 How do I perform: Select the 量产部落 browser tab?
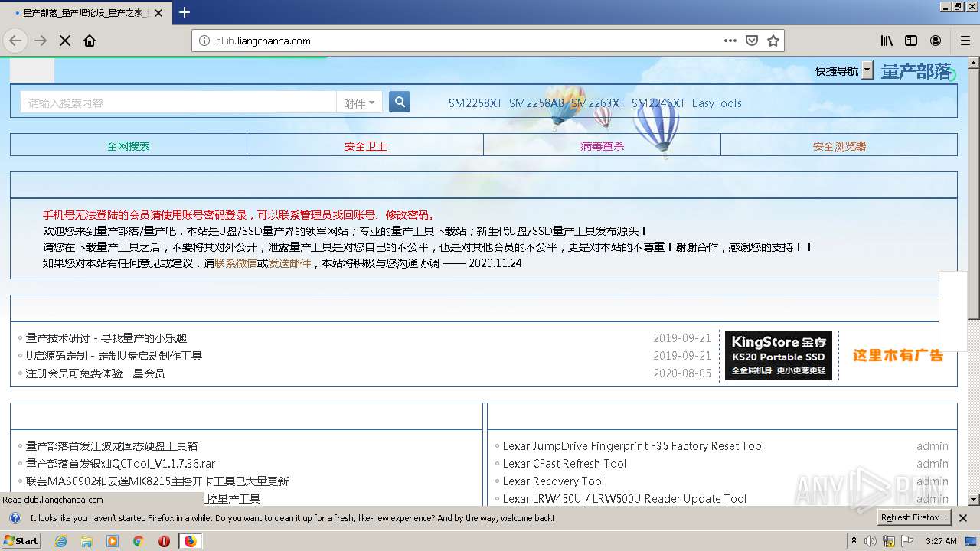coord(84,12)
